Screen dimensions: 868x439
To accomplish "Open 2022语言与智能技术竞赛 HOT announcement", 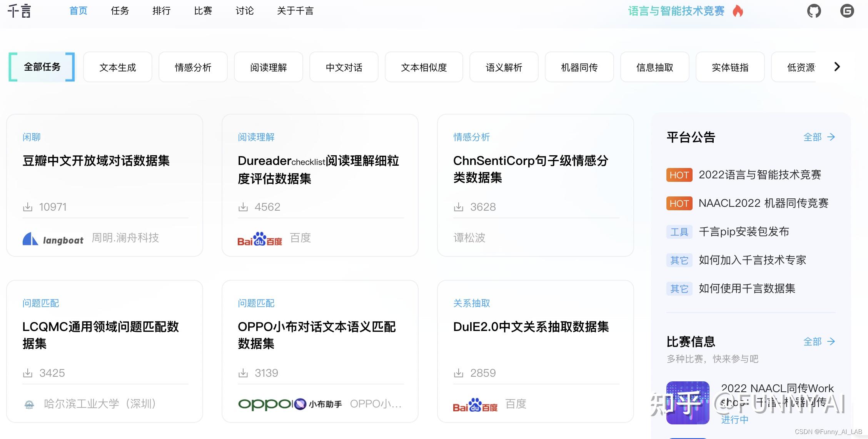I will click(x=759, y=175).
